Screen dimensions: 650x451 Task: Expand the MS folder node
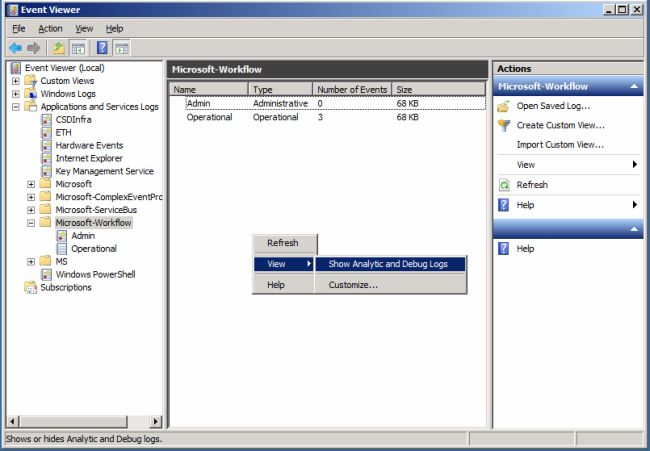click(31, 262)
